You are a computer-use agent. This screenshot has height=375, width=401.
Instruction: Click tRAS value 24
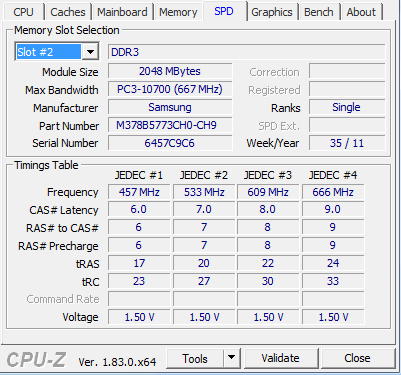click(x=333, y=263)
